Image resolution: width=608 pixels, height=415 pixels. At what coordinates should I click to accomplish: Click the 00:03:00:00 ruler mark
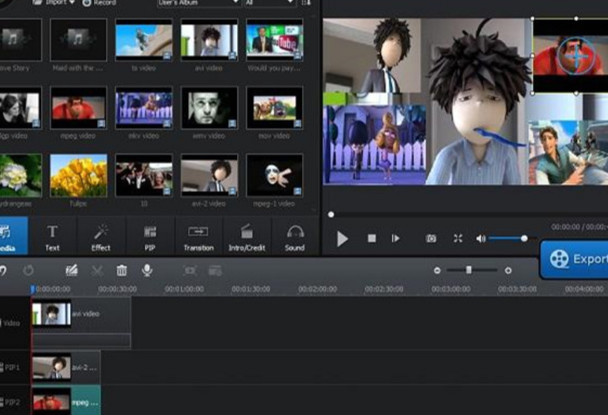(451, 289)
